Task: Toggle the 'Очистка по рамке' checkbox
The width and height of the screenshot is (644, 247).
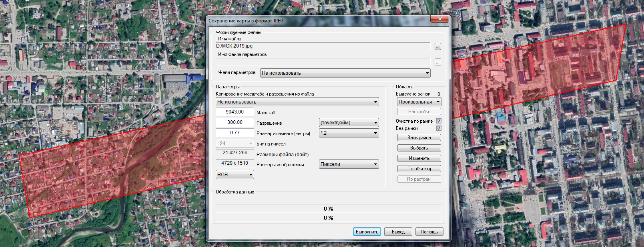Action: (439, 121)
